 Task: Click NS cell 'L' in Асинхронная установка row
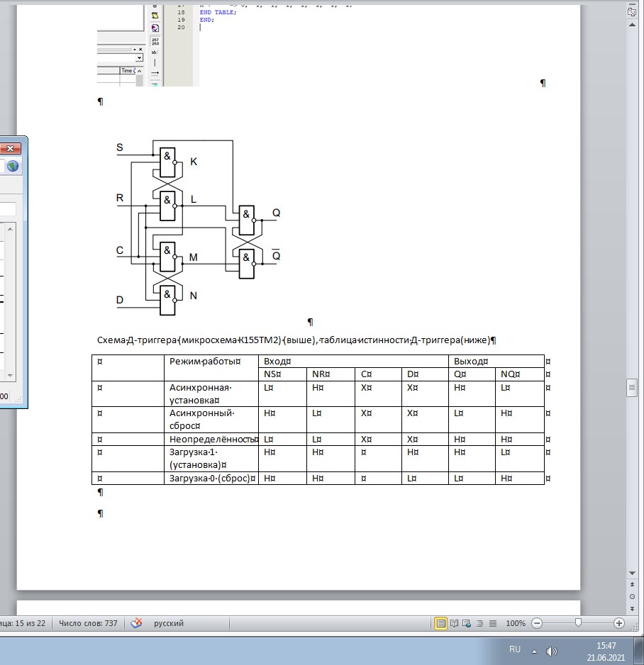point(282,394)
